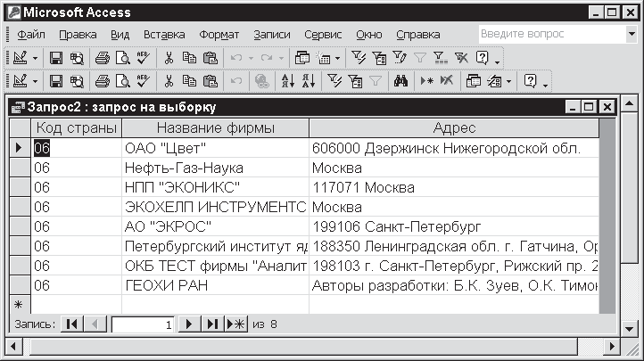The width and height of the screenshot is (644, 361).
Task: Open the New Object dropdown arrow on the second toolbar
Action: pyautogui.click(x=508, y=81)
